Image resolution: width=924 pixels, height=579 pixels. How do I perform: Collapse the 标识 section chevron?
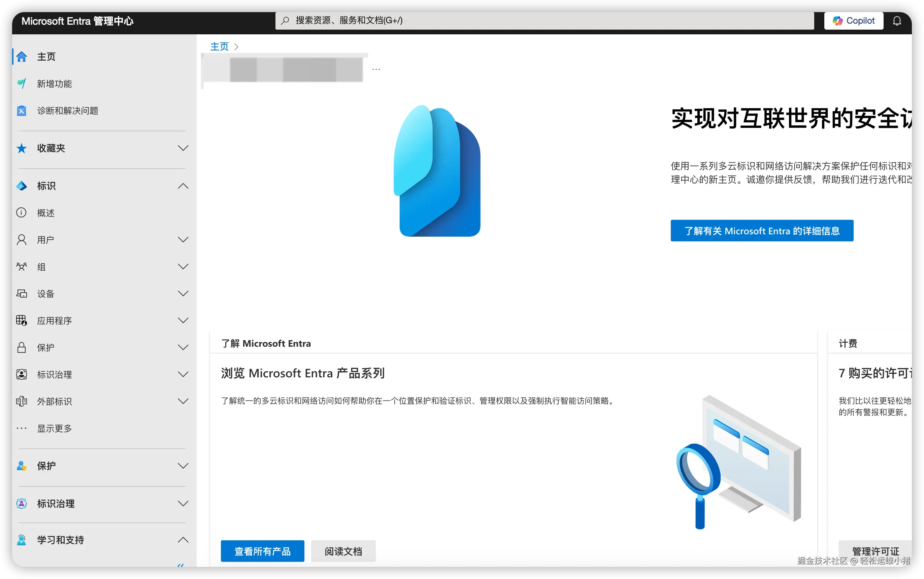tap(183, 186)
